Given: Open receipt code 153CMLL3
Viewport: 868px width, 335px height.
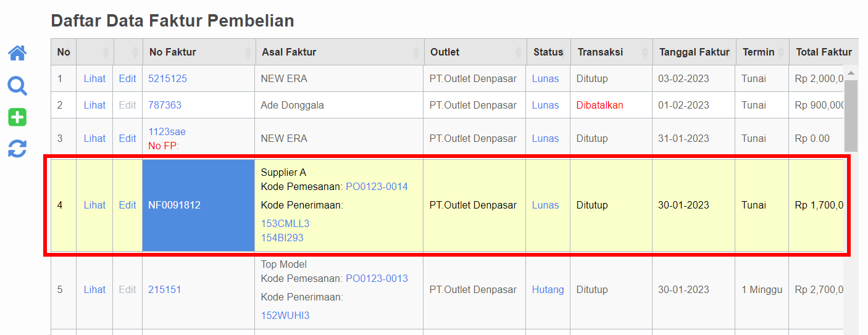Looking at the screenshot, I should [285, 223].
